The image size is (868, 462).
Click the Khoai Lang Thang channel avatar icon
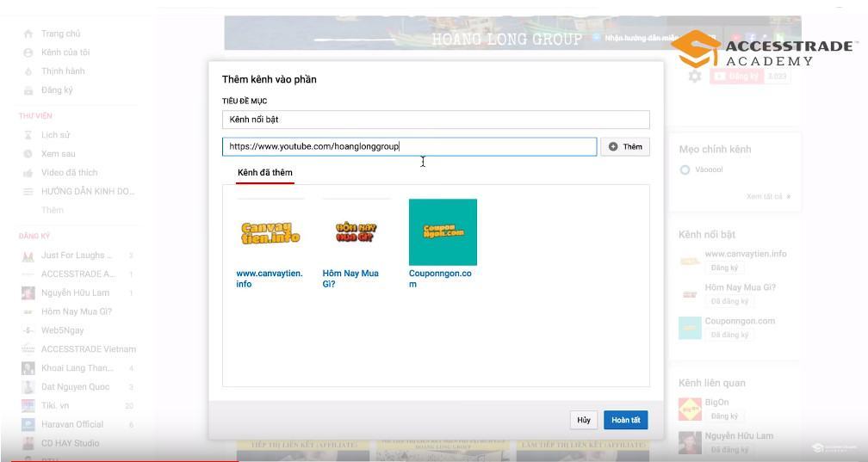(28, 368)
